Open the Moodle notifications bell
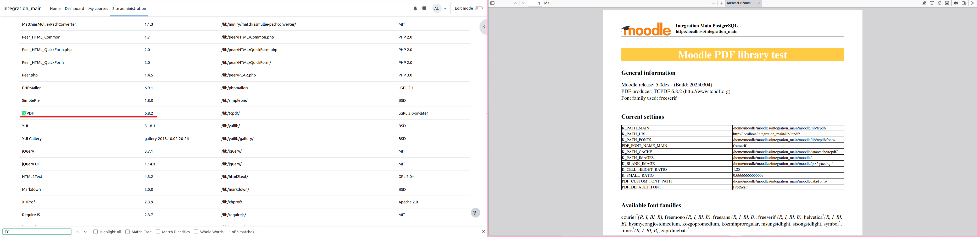980x237 pixels. (x=415, y=8)
